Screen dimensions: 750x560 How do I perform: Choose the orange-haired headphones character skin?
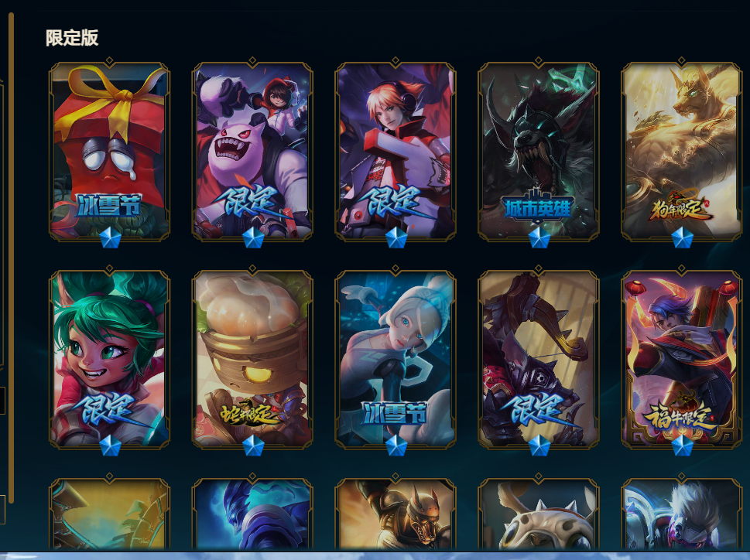tap(395, 150)
